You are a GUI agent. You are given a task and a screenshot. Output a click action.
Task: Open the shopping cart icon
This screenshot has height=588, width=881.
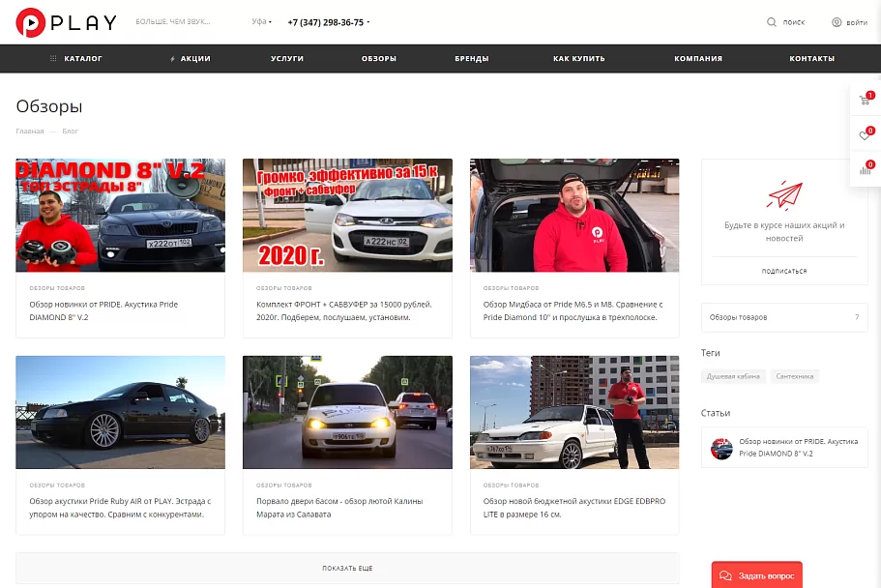866,100
